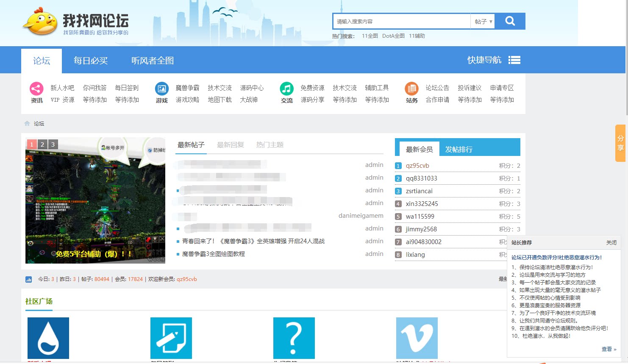Open the question mark forum icon
The width and height of the screenshot is (628, 364).
(x=294, y=338)
